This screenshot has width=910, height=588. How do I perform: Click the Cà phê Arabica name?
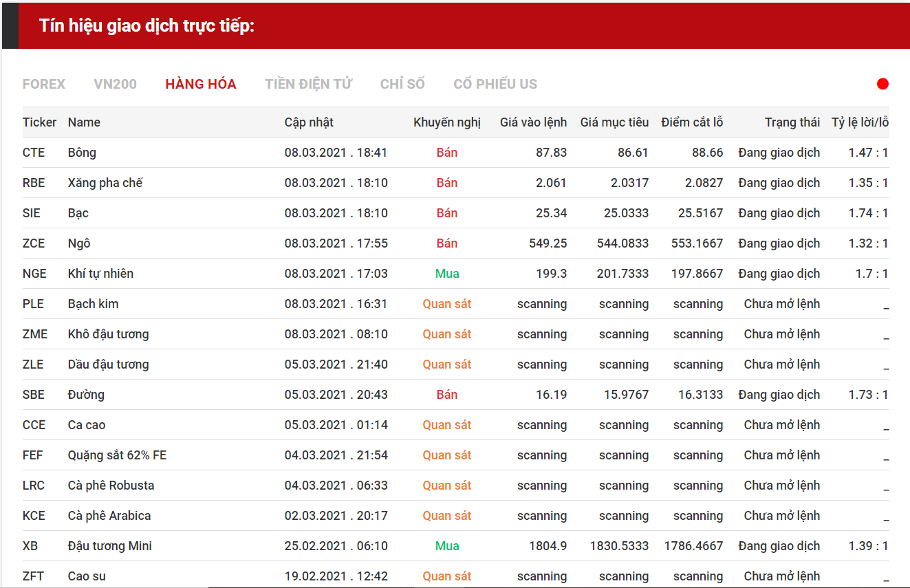[x=109, y=516]
